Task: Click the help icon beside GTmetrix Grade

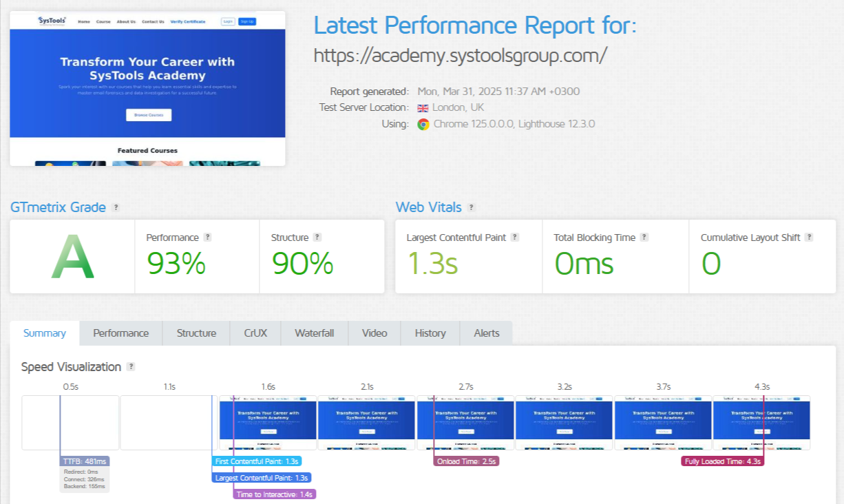Action: point(116,207)
